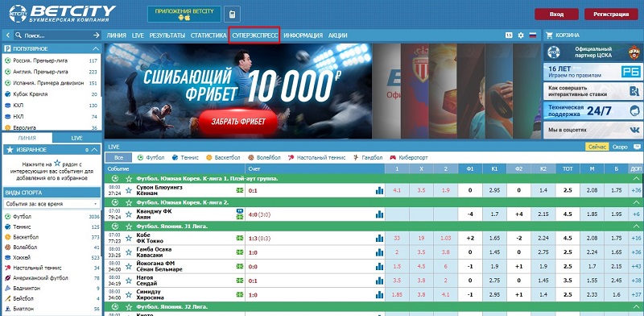Open the TV broadcast icon for Кванджу ФК
Image resolution: width=644 pixels, height=316 pixels.
click(x=240, y=211)
